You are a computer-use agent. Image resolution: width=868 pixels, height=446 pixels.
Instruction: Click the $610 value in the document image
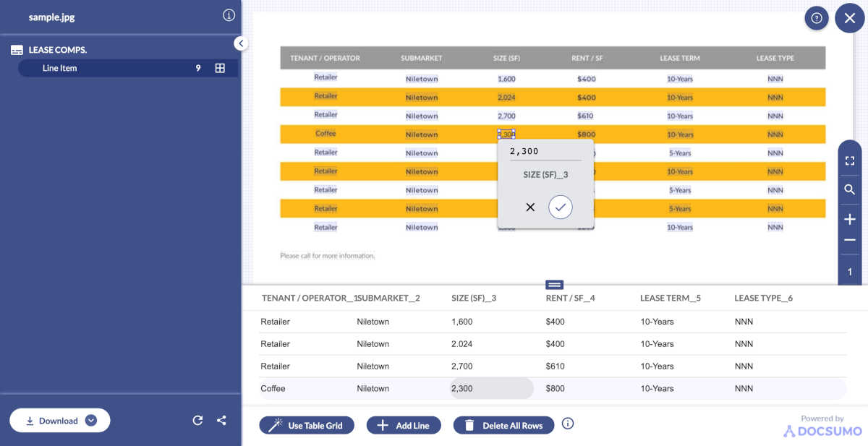pos(587,116)
